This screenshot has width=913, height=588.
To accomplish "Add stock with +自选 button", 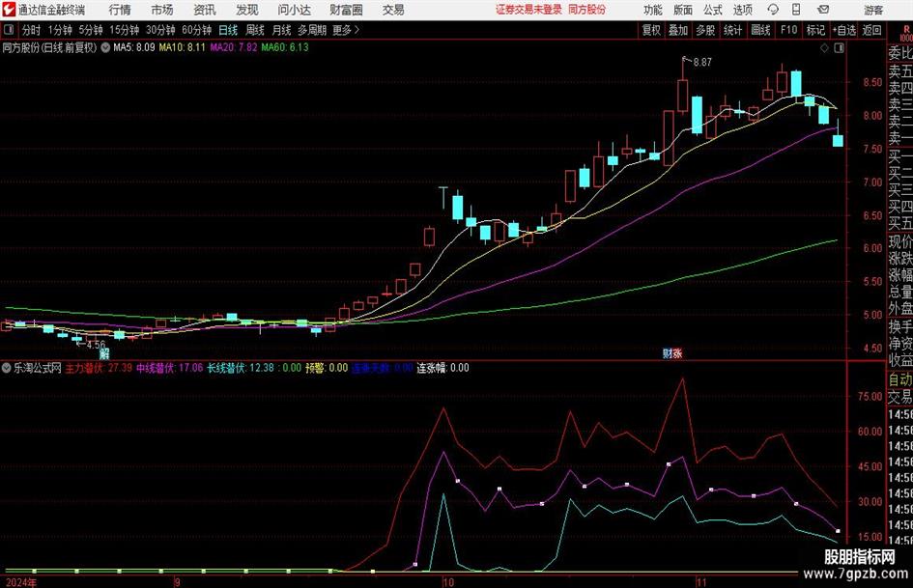I will [x=843, y=30].
